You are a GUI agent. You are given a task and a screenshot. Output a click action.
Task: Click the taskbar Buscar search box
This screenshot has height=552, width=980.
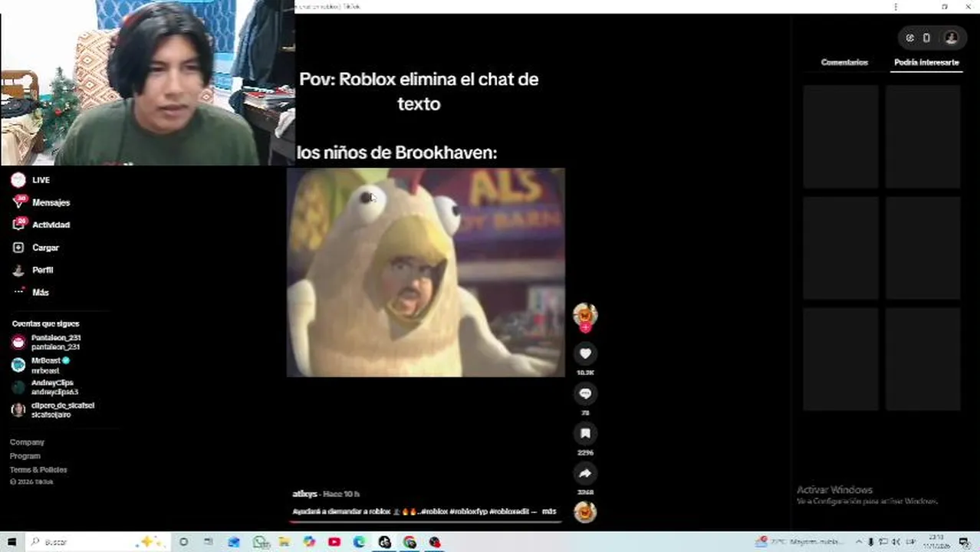(98, 542)
